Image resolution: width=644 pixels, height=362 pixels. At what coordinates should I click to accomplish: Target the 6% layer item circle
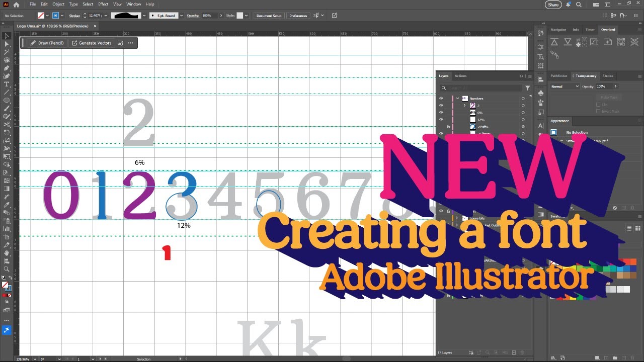tap(523, 113)
